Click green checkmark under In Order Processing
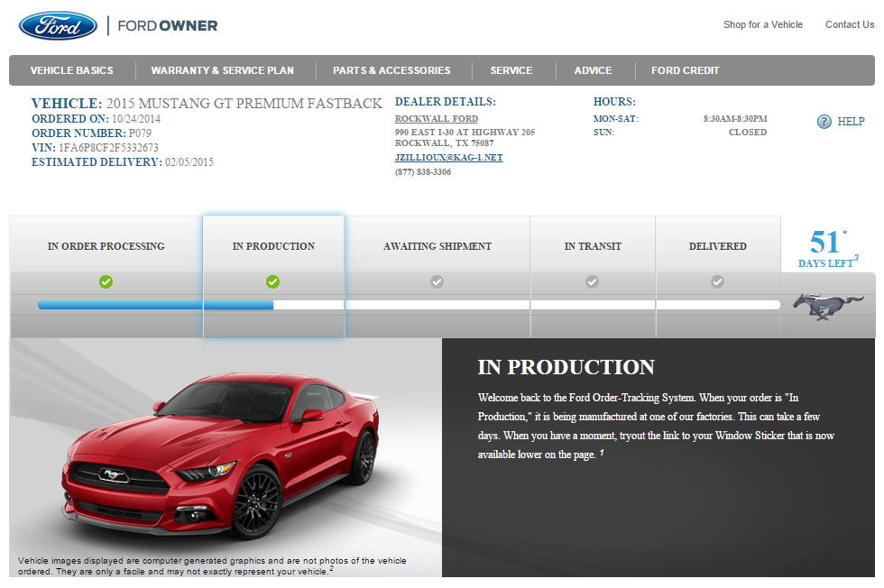The image size is (884, 588). (106, 281)
